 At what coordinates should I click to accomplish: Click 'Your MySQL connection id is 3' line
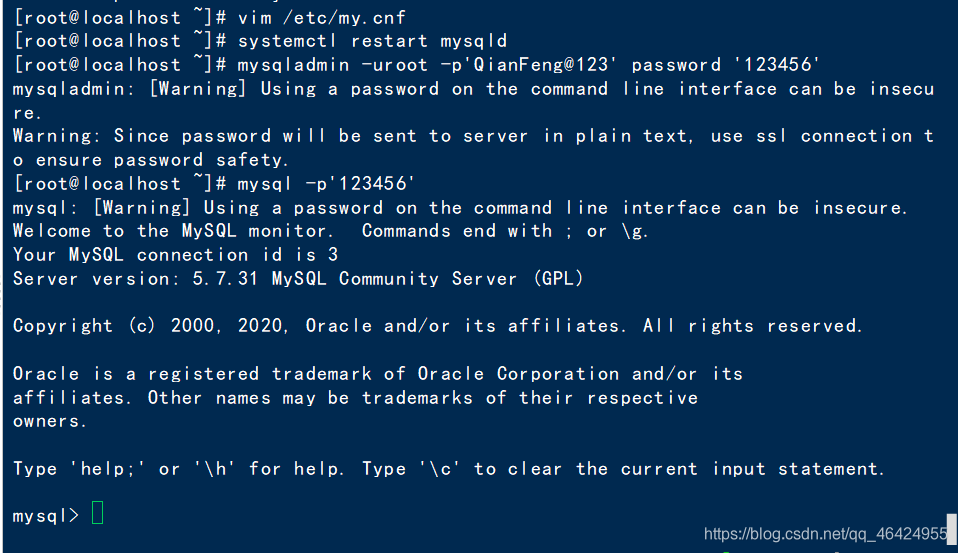[175, 255]
